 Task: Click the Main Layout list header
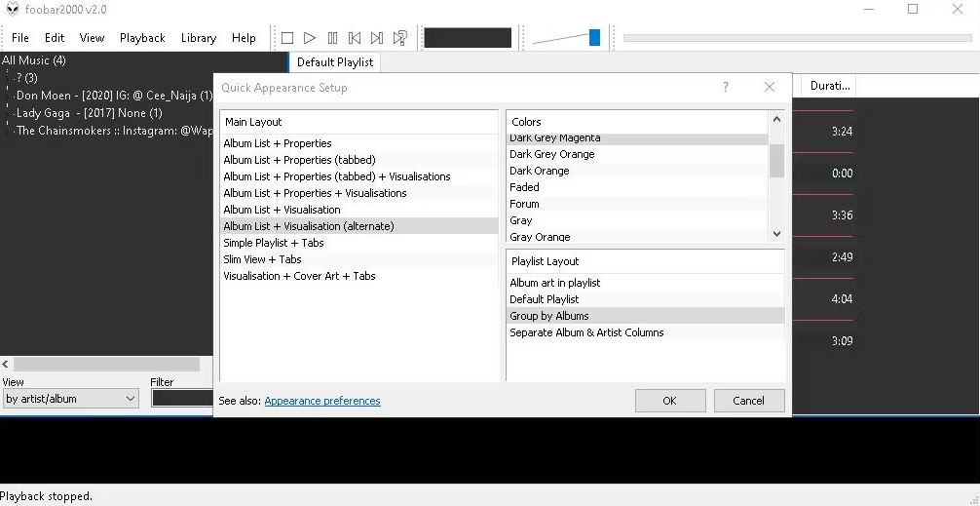359,122
